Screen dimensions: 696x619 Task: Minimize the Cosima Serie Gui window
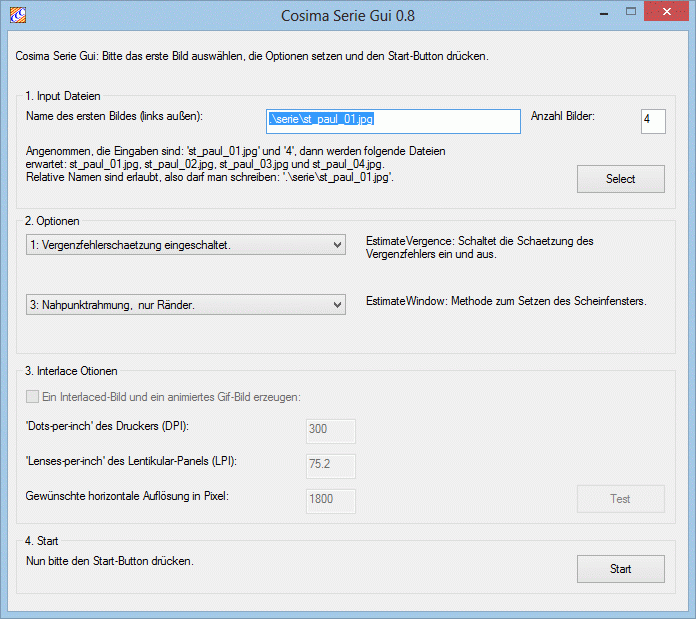(x=603, y=14)
